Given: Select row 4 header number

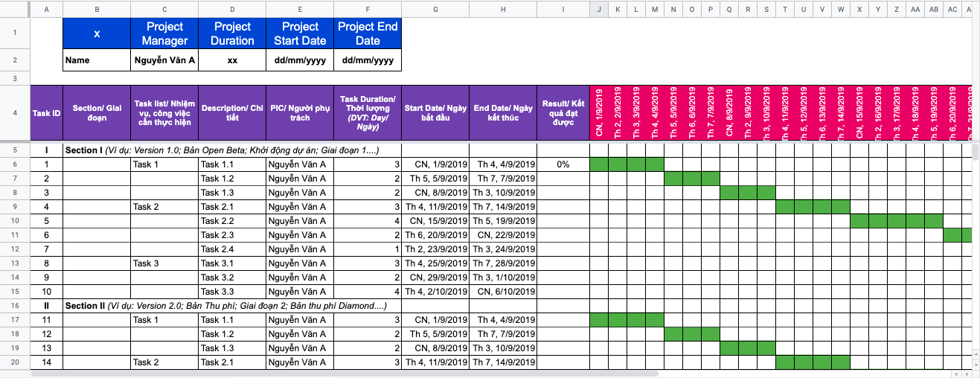Looking at the screenshot, I should (15, 113).
